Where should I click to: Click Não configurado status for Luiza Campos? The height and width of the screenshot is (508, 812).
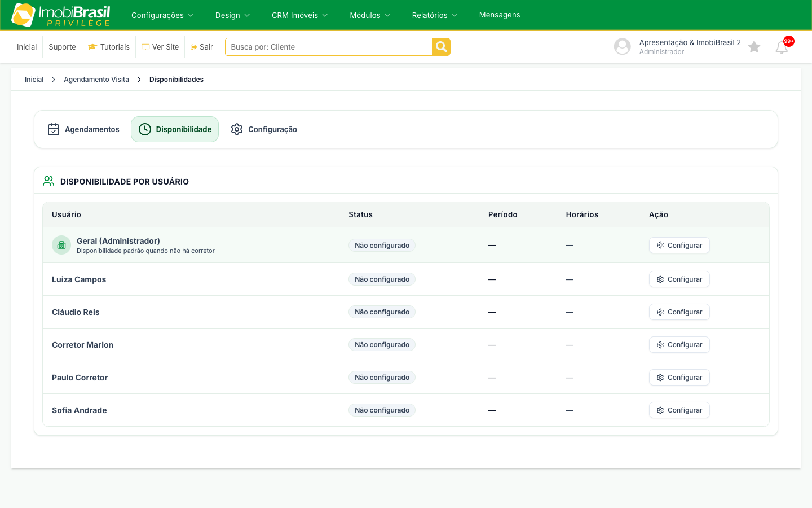click(x=382, y=279)
